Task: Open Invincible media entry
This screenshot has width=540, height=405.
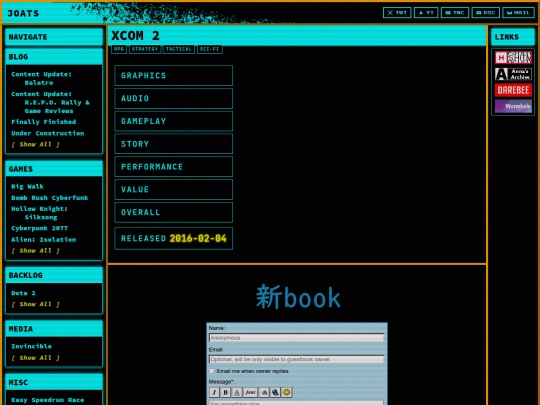Action: pyautogui.click(x=31, y=346)
